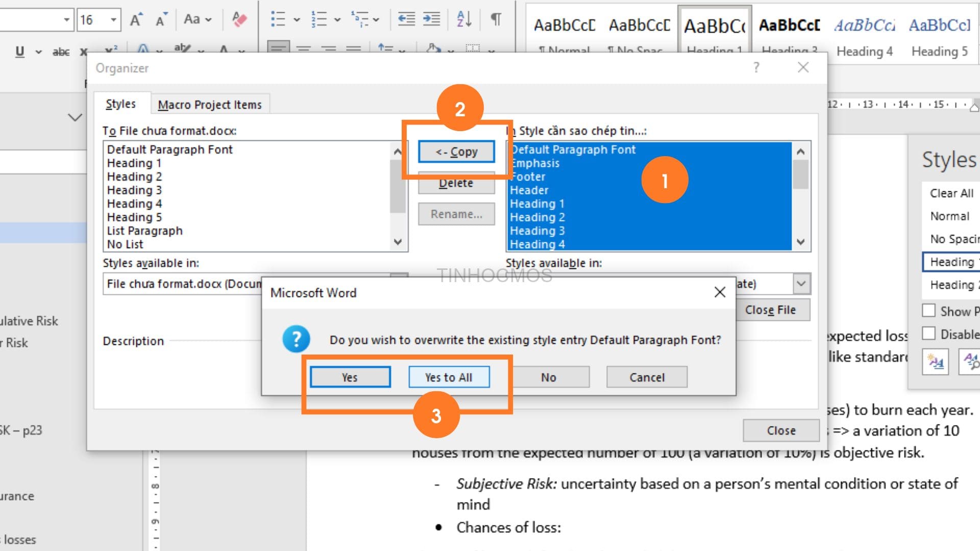Toggle Show/Hide paragraph marks
This screenshot has width=980, height=551.
pos(496,19)
